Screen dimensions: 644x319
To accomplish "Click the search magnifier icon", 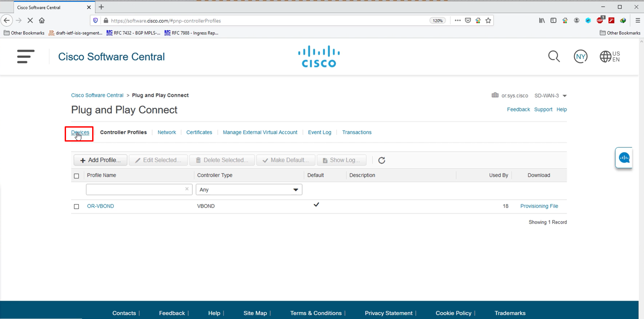I will click(x=554, y=56).
